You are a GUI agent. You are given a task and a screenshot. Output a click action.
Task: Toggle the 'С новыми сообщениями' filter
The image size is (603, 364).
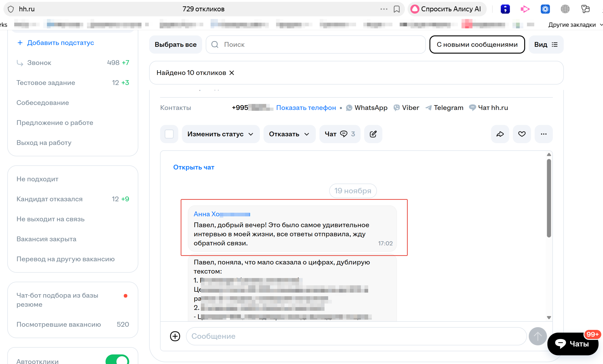click(x=477, y=45)
